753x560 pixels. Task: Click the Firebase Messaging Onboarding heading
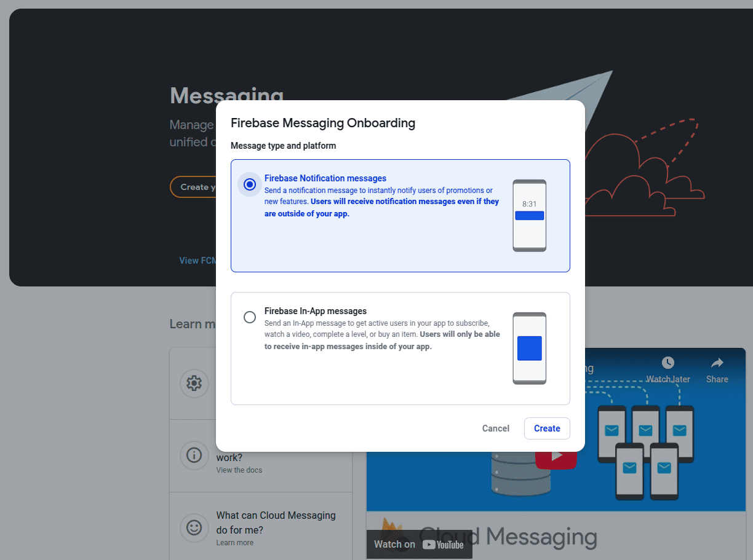click(x=323, y=123)
